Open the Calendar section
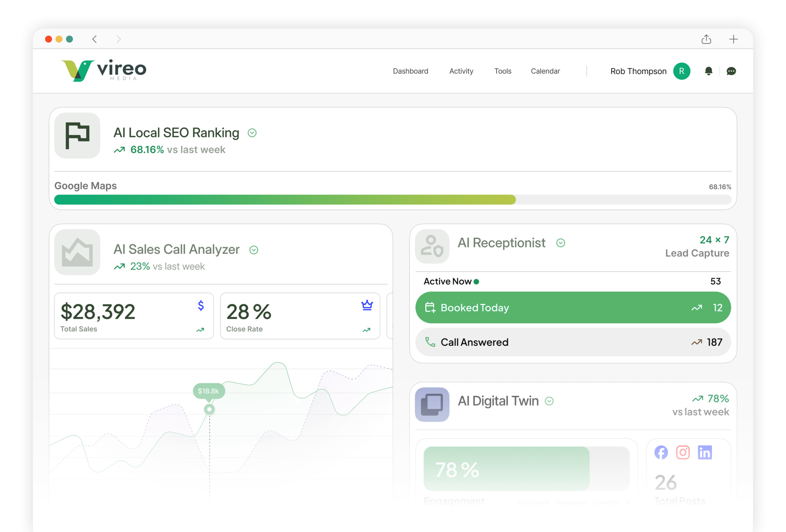 545,71
